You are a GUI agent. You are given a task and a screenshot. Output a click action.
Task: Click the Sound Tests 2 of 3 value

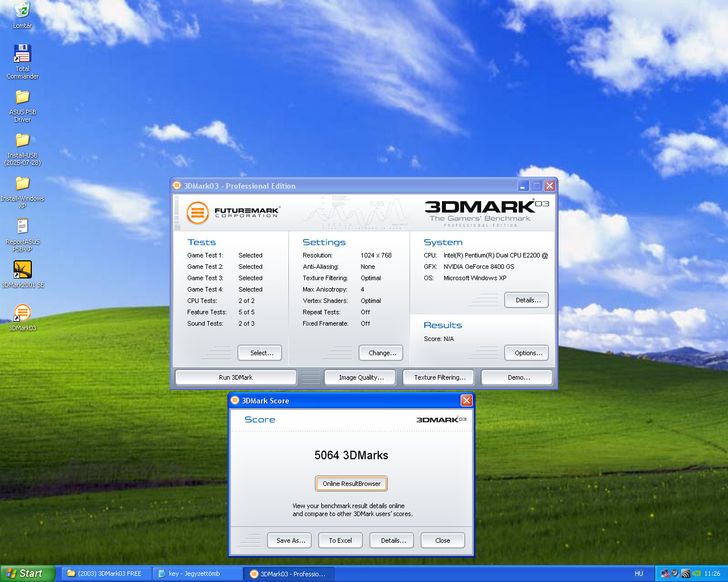[x=246, y=323]
